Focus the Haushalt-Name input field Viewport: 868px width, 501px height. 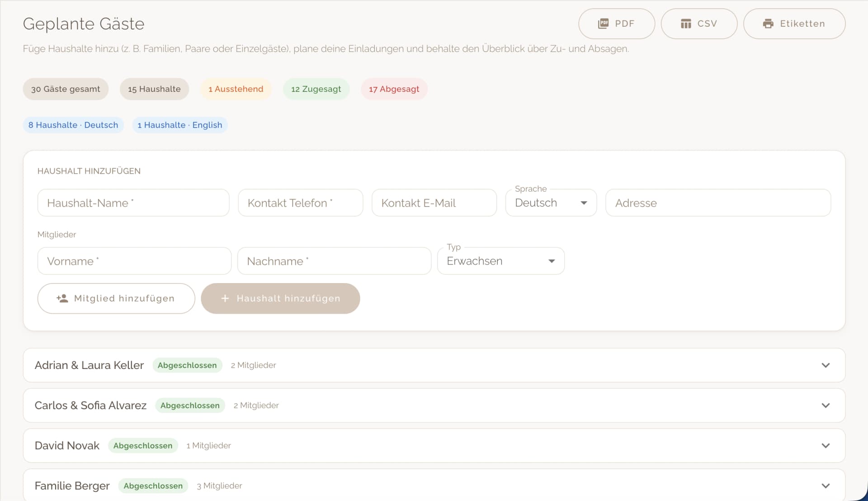coord(133,203)
